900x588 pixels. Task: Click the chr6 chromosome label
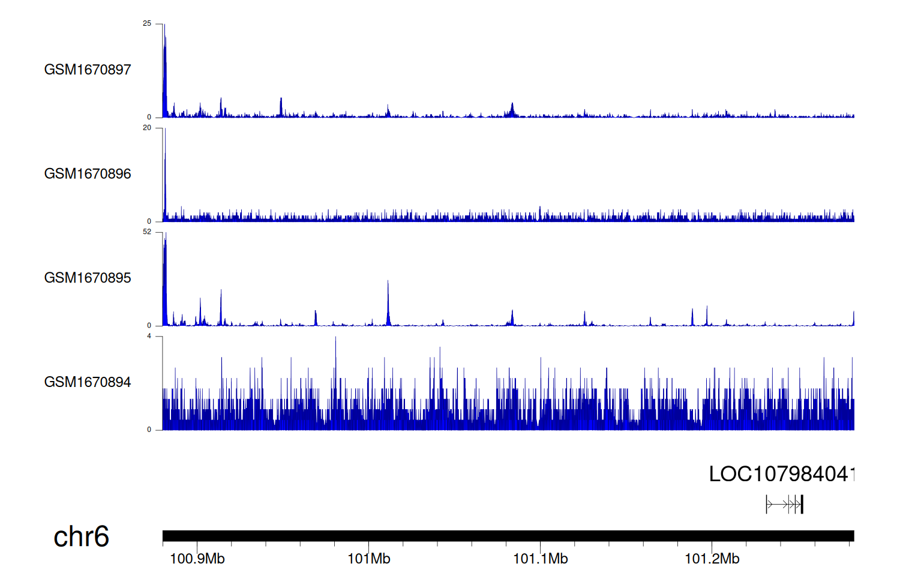(81, 536)
